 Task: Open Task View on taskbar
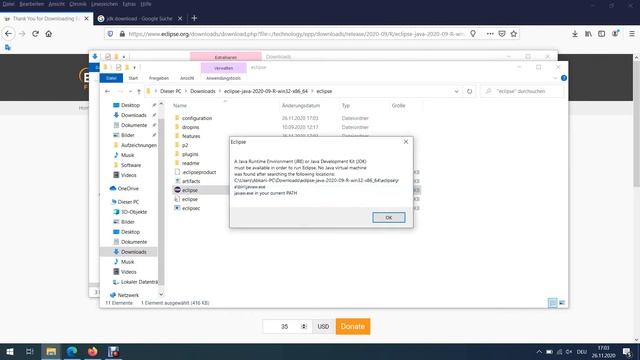(x=29, y=351)
